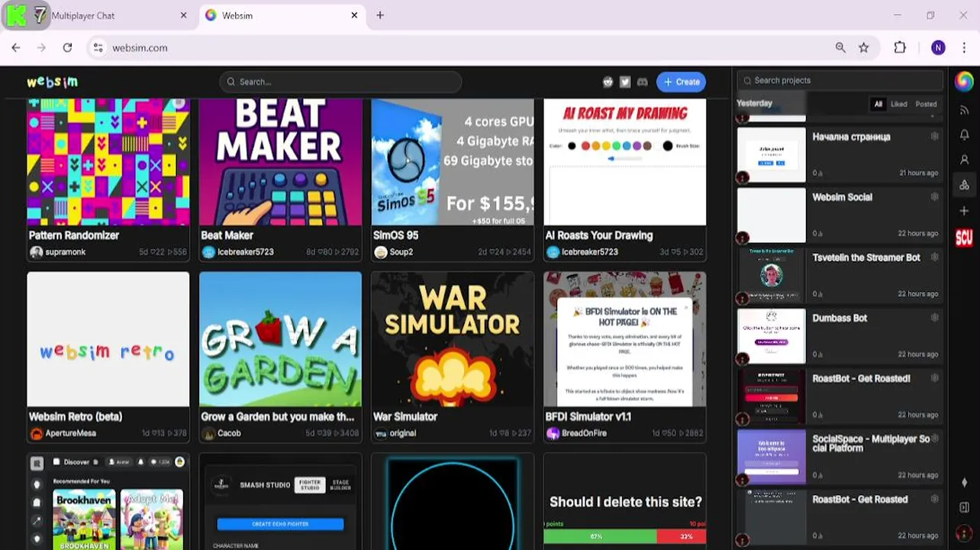Open settings gear for Dumbass Bot project

[x=934, y=318]
